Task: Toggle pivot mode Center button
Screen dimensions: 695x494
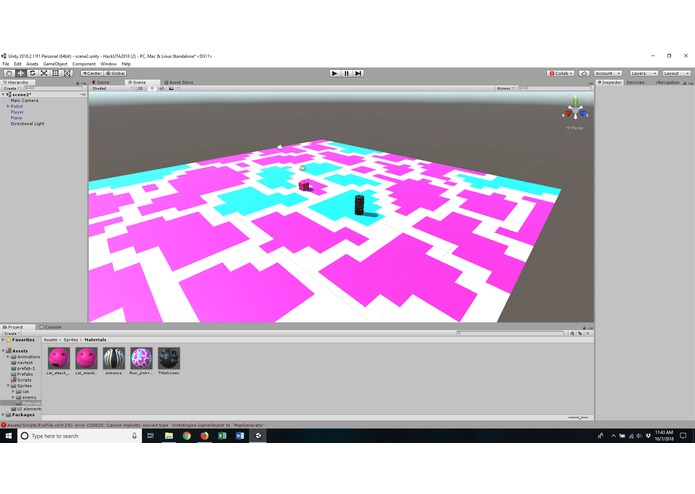Action: coord(92,73)
